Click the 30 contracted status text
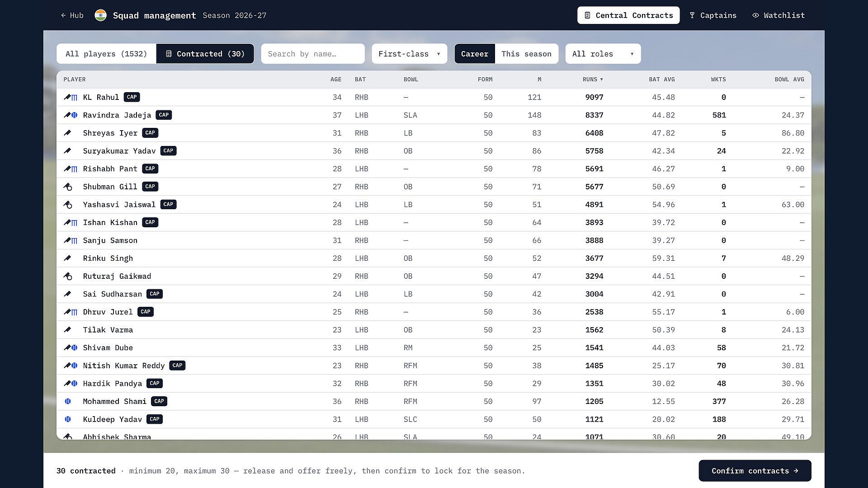868x488 pixels. [x=86, y=471]
